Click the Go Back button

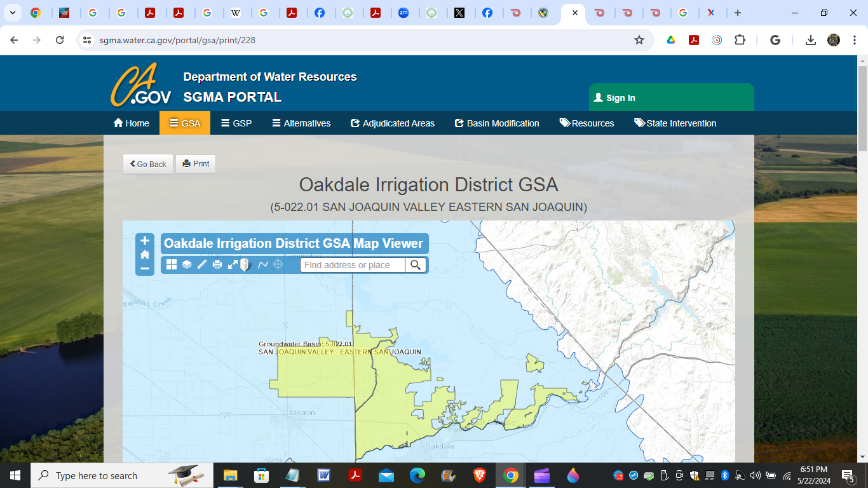point(148,164)
